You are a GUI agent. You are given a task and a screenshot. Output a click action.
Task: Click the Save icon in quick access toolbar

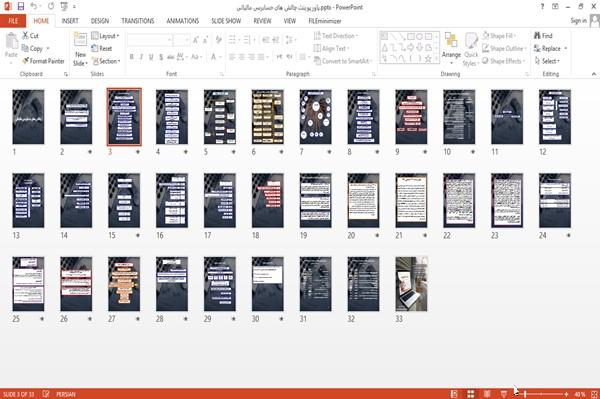(21, 7)
